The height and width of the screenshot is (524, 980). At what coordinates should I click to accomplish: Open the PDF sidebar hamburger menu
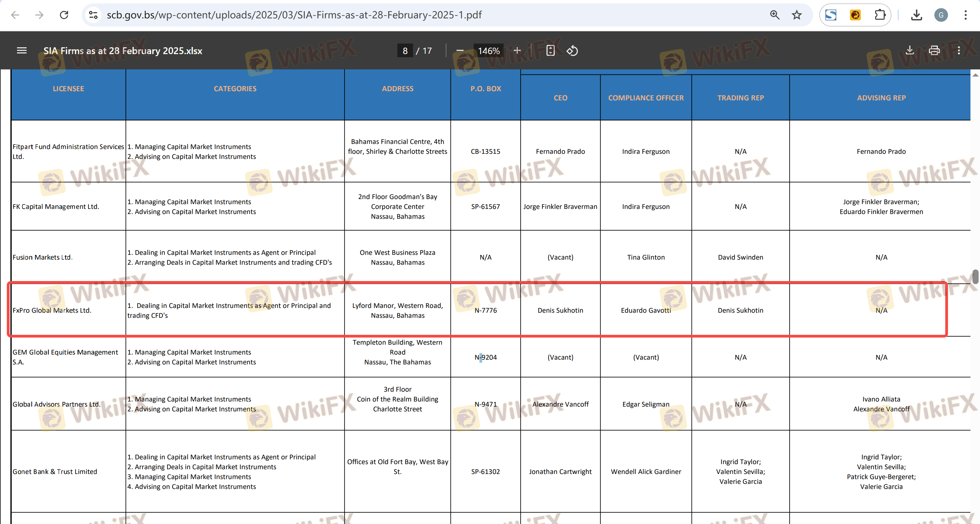point(22,51)
